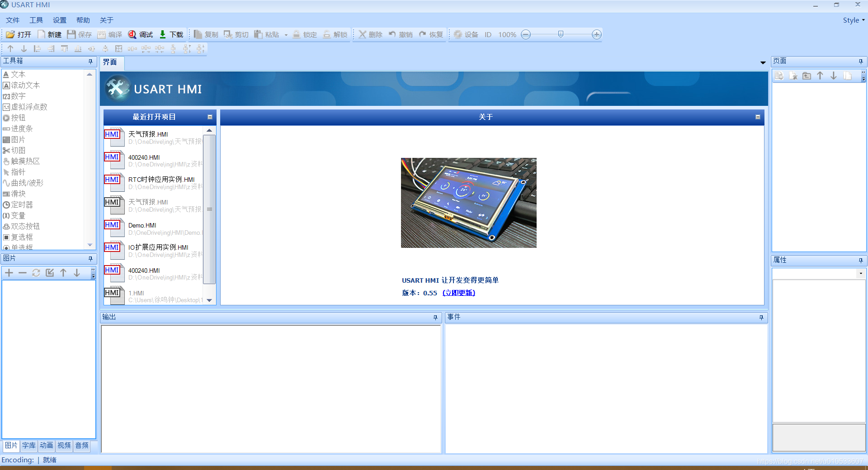Viewport: 868px width, 470px height.
Task: Open the 属性 component dropdown
Action: point(861,273)
